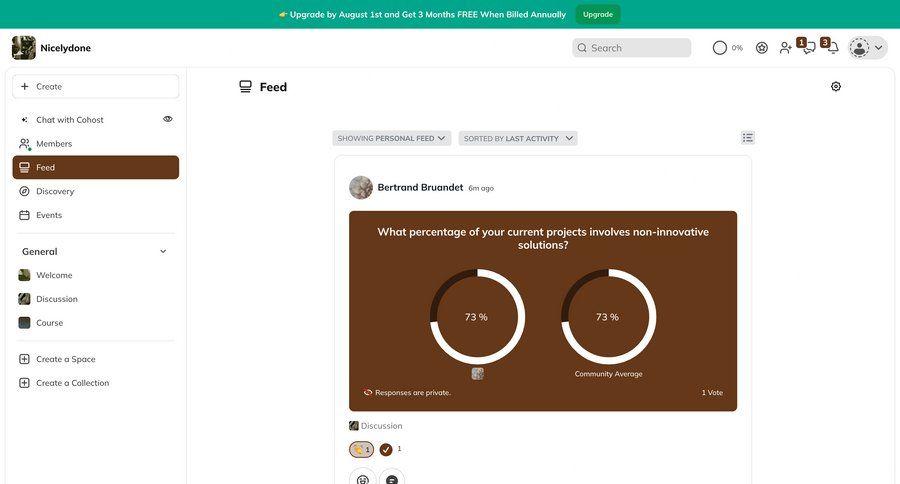Click the onboarding progress circle icon

720,48
